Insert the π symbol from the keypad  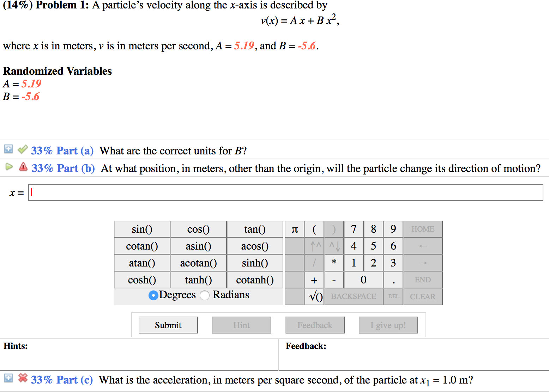click(x=294, y=229)
